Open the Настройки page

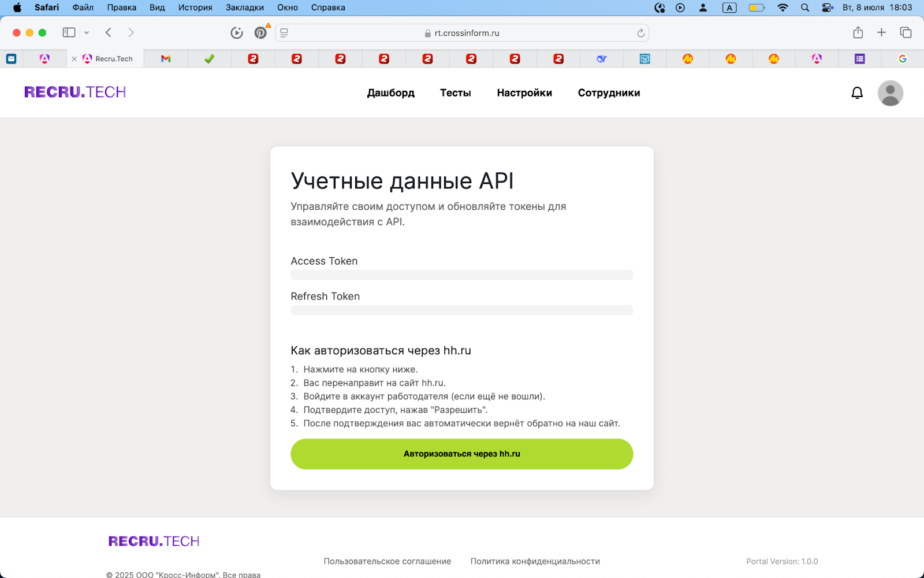click(524, 93)
